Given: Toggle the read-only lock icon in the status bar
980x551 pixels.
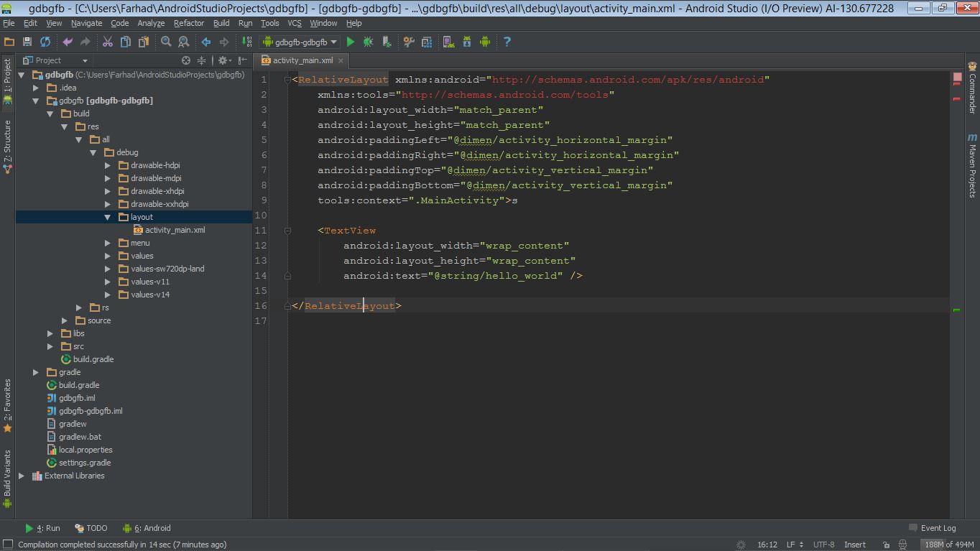Looking at the screenshot, I should [886, 545].
